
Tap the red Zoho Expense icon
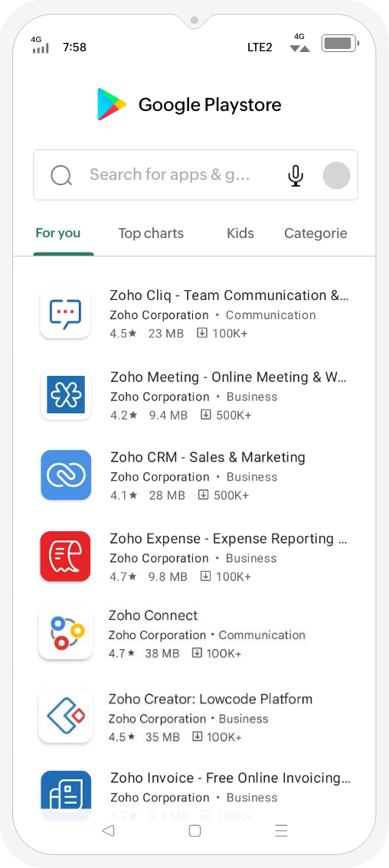[x=65, y=556]
